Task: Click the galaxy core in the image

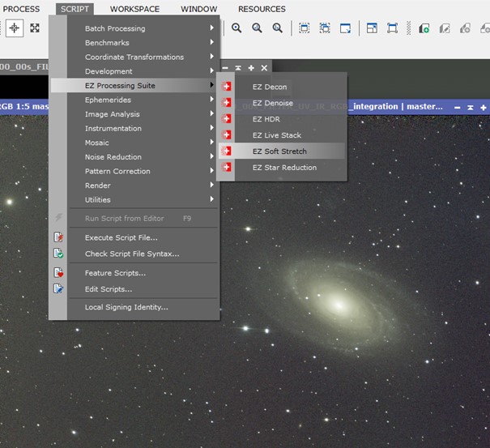Action: tap(339, 304)
